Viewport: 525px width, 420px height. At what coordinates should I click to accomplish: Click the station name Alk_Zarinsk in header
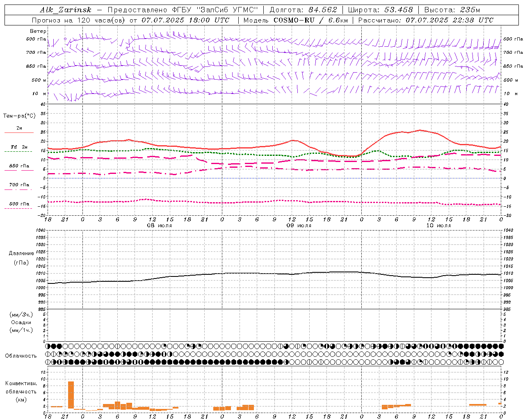point(66,10)
